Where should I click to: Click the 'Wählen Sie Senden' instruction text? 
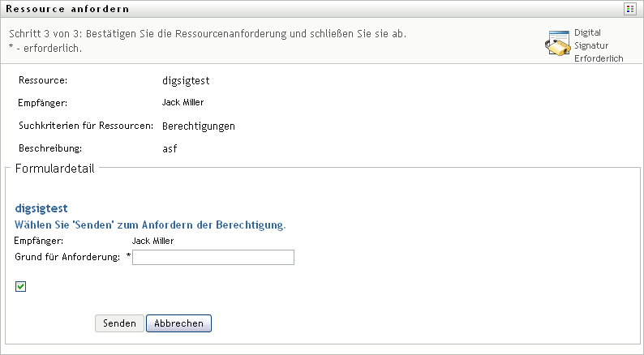[x=150, y=225]
